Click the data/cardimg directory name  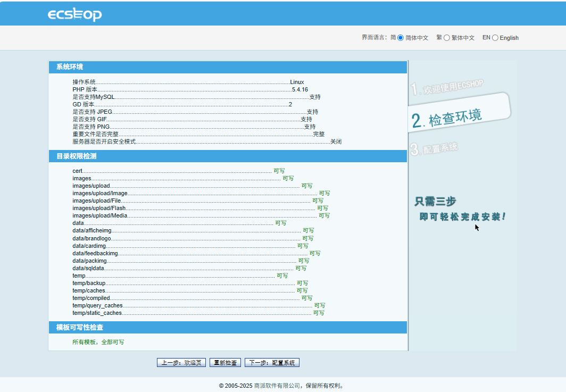pos(89,246)
